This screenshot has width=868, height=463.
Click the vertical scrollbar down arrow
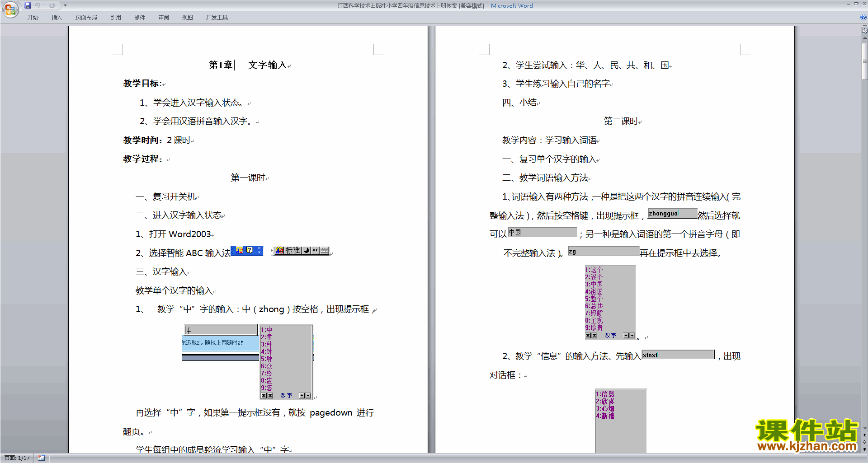pyautogui.click(x=864, y=428)
